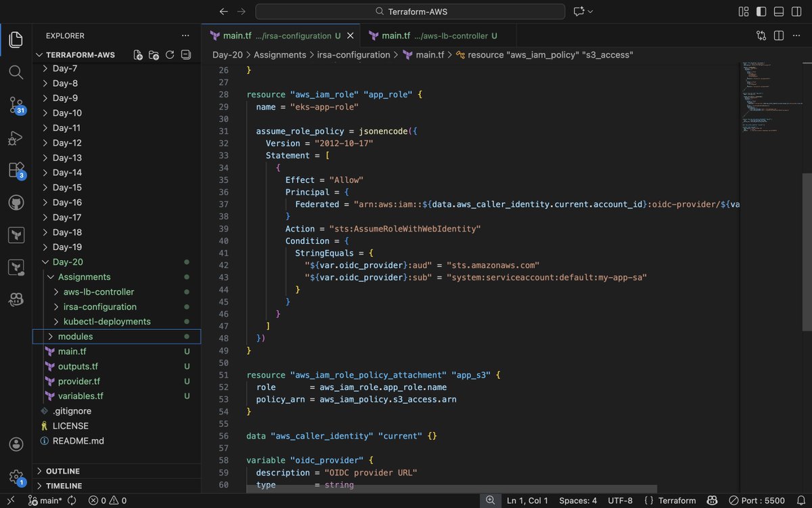This screenshot has height=508, width=812.
Task: Open Extensions view in activity bar
Action: tap(16, 170)
